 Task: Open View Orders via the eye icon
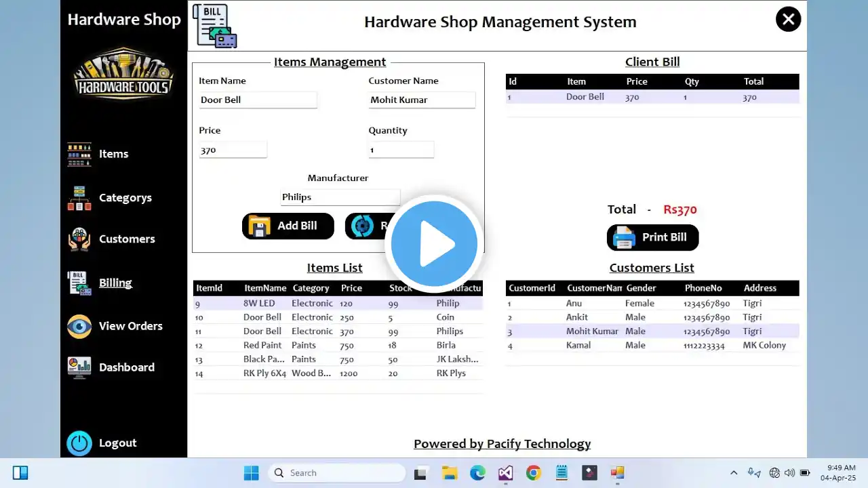[79, 327]
